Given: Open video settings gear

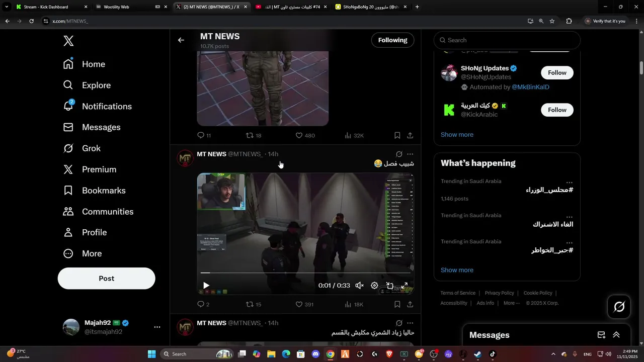Looking at the screenshot, I should point(374,286).
